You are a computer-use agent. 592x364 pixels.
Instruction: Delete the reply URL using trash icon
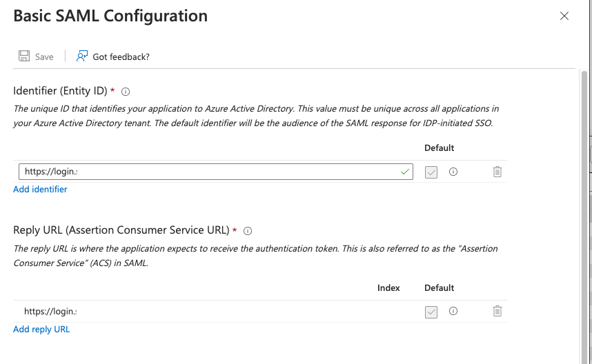point(497,312)
